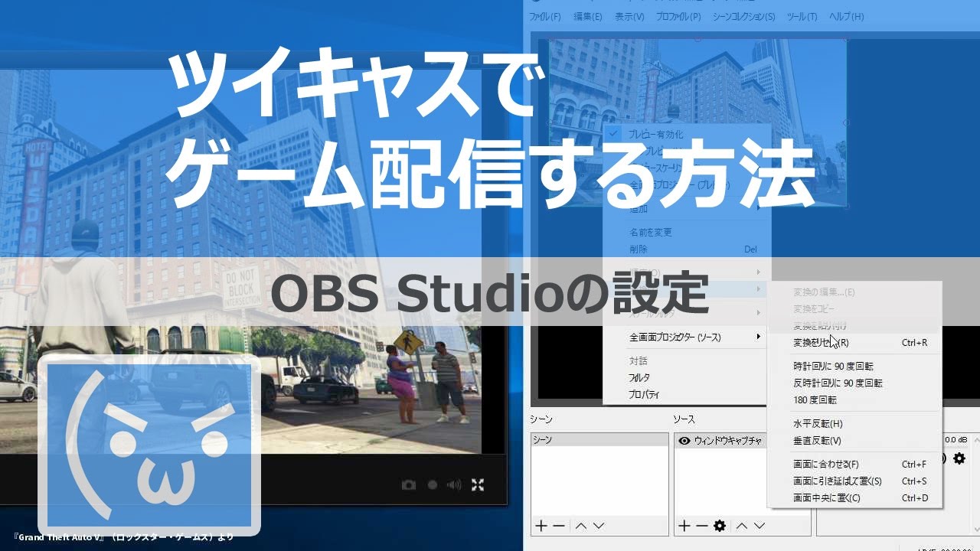This screenshot has height=551, width=980.
Task: Add a new source with the plus icon
Action: coord(684,526)
